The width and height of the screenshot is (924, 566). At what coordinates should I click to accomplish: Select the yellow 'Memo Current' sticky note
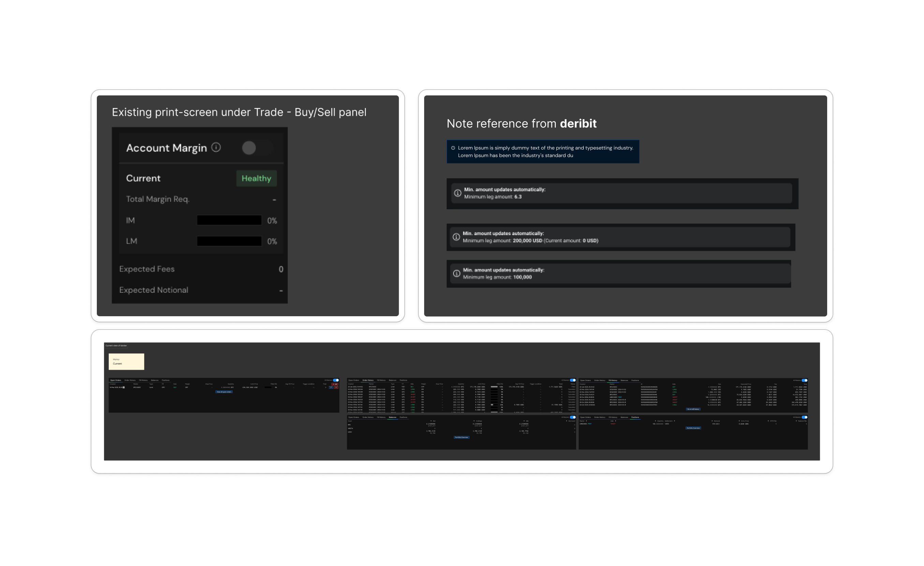point(126,361)
